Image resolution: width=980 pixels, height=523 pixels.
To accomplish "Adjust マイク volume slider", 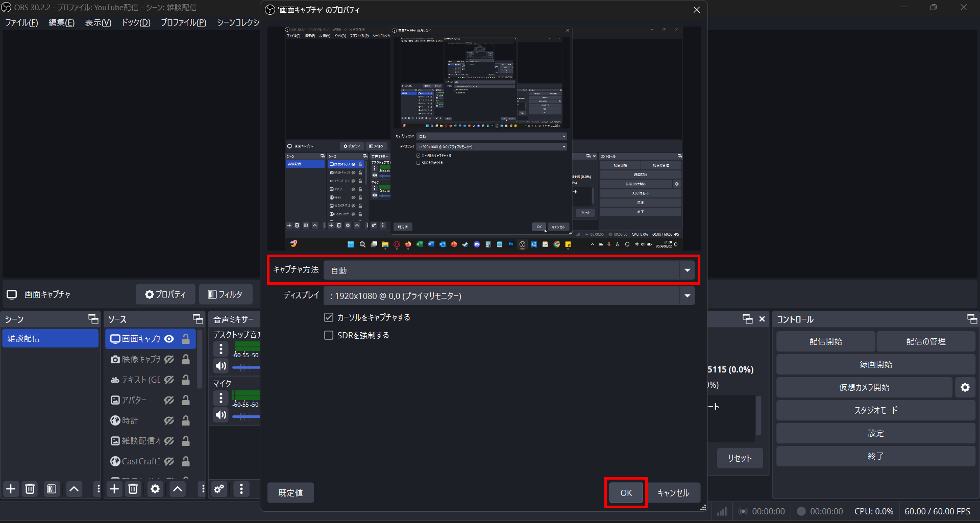I will (246, 416).
